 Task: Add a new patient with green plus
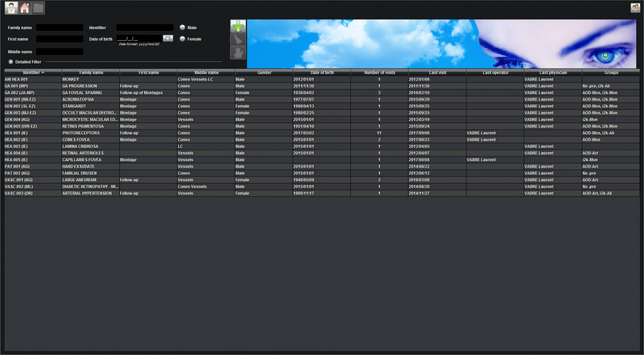pos(238,27)
